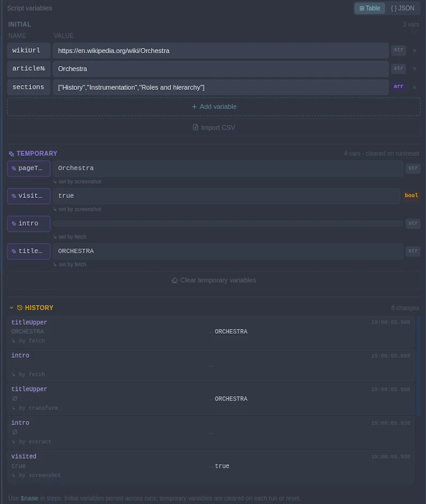Collapse the HISTORY section chevron

click(11, 308)
